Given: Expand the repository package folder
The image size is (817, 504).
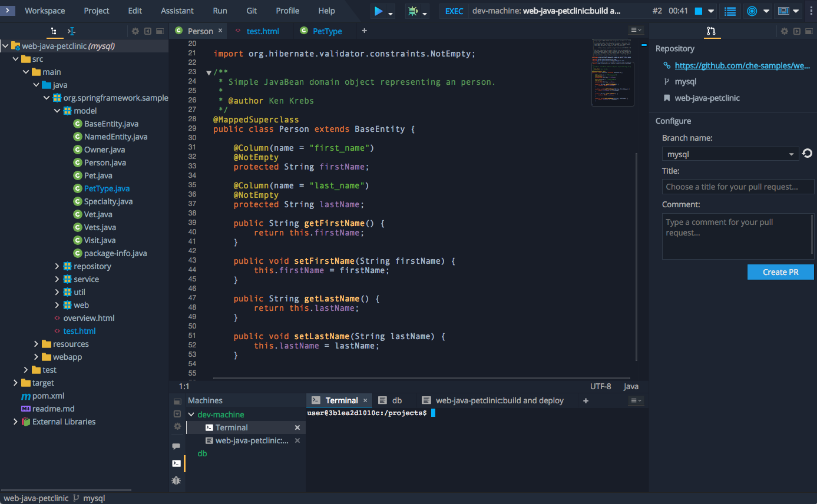Looking at the screenshot, I should pyautogui.click(x=57, y=266).
